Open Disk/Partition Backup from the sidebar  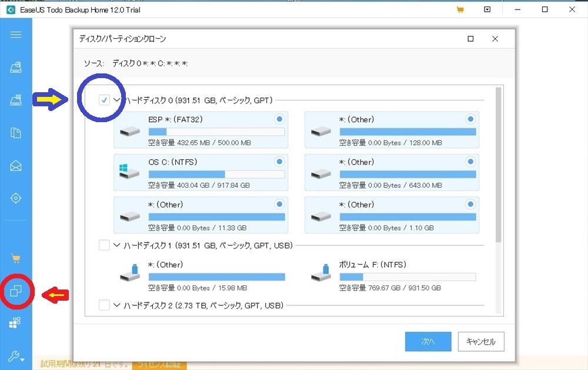(x=16, y=68)
